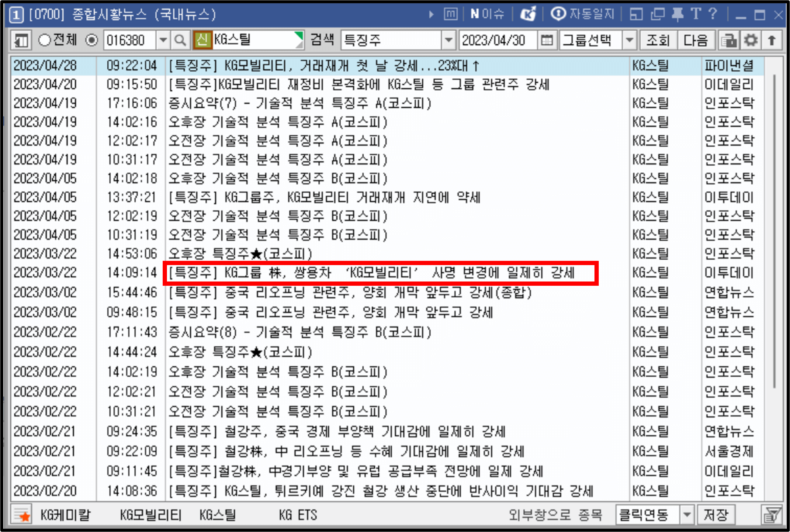Click the stock search magnifier icon

[180, 40]
